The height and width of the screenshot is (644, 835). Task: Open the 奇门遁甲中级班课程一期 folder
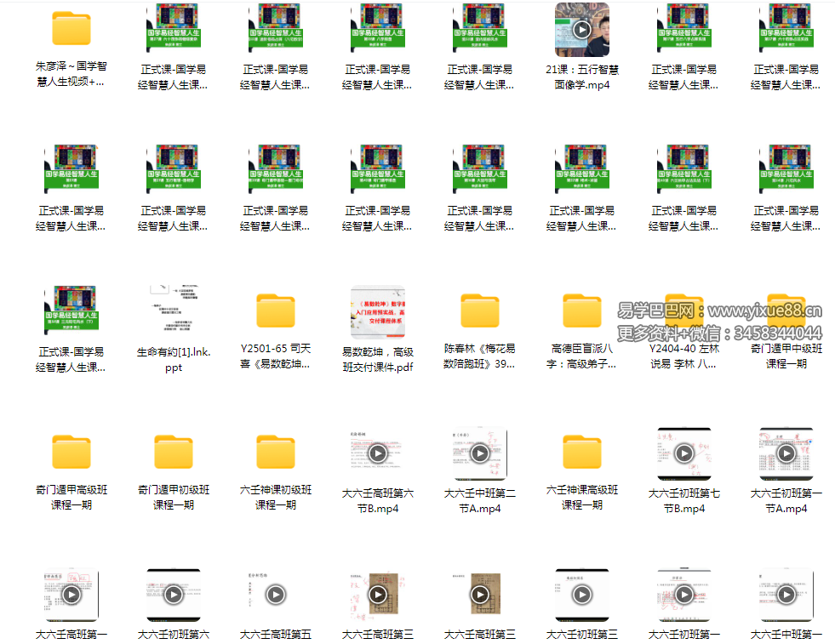[786, 311]
